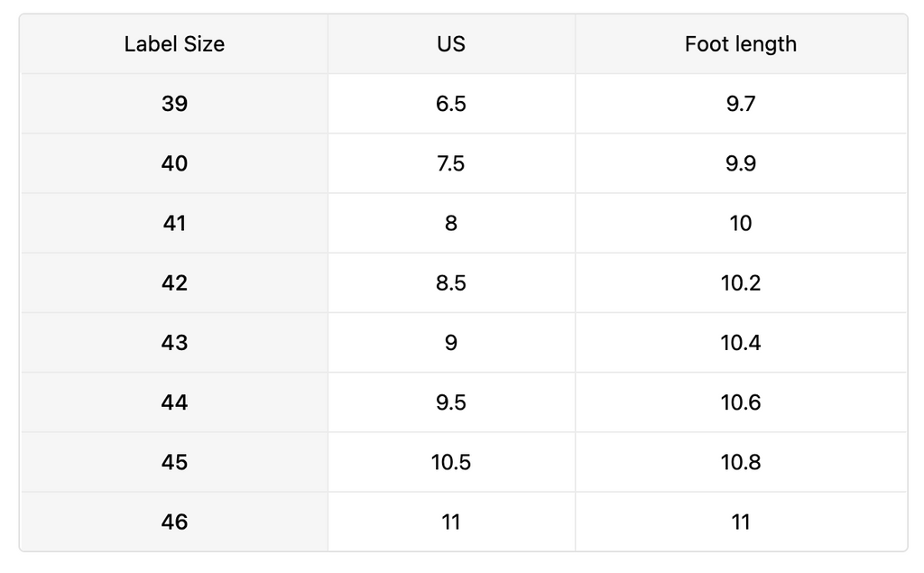The image size is (924, 573).
Task: Click US size 9.5 cell
Action: 450,402
